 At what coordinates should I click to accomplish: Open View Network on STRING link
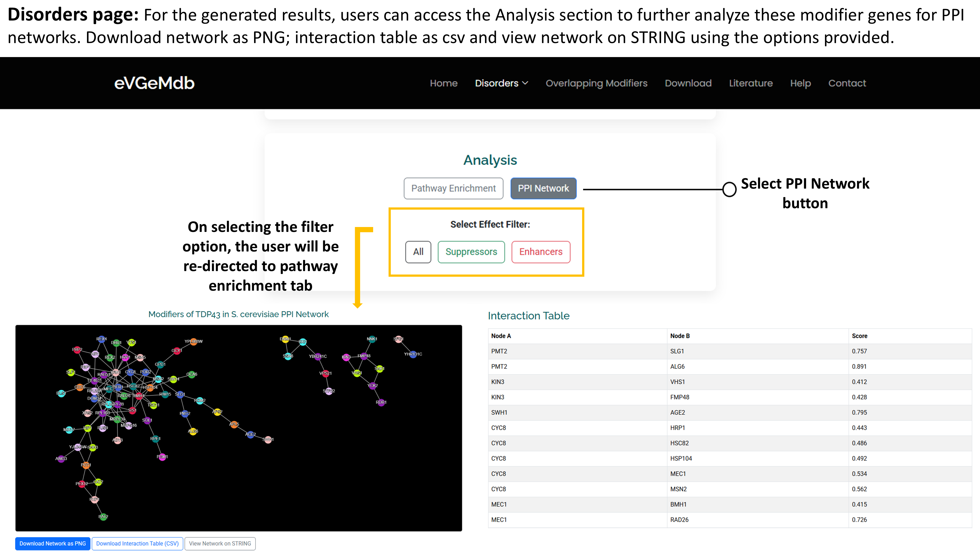click(x=220, y=543)
